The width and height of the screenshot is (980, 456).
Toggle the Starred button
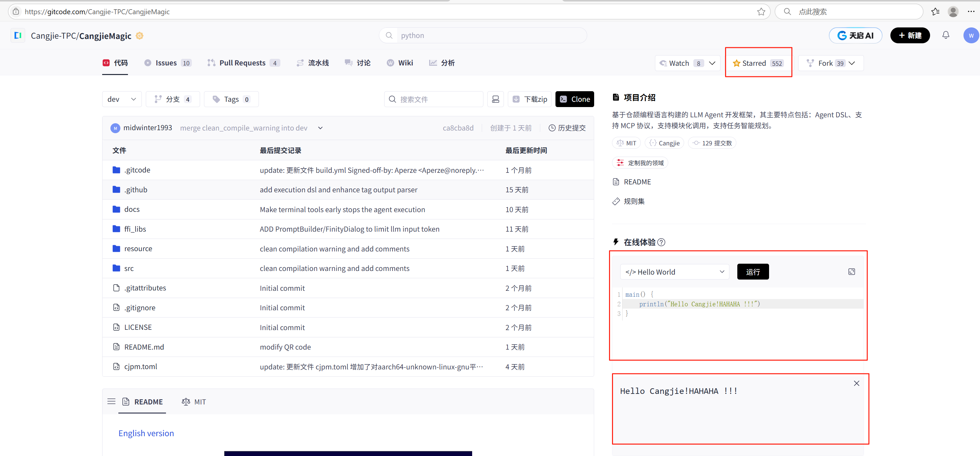(x=758, y=63)
